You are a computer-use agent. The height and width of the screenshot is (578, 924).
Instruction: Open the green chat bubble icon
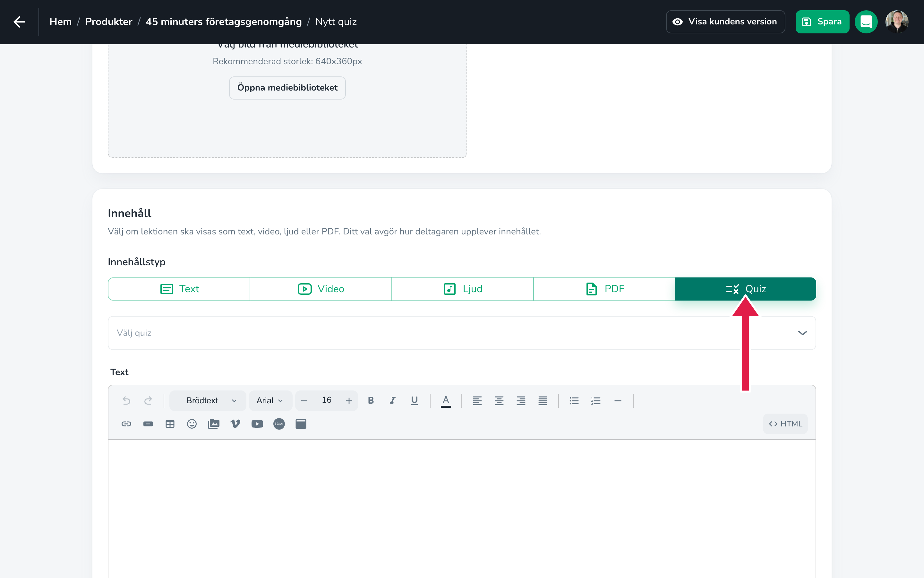click(x=866, y=22)
